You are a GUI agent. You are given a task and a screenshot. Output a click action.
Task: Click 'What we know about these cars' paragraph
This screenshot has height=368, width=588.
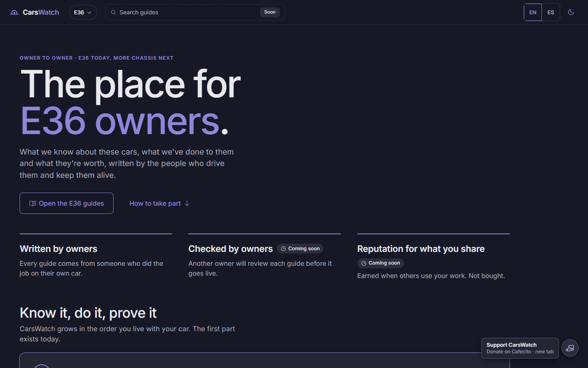coord(127,164)
